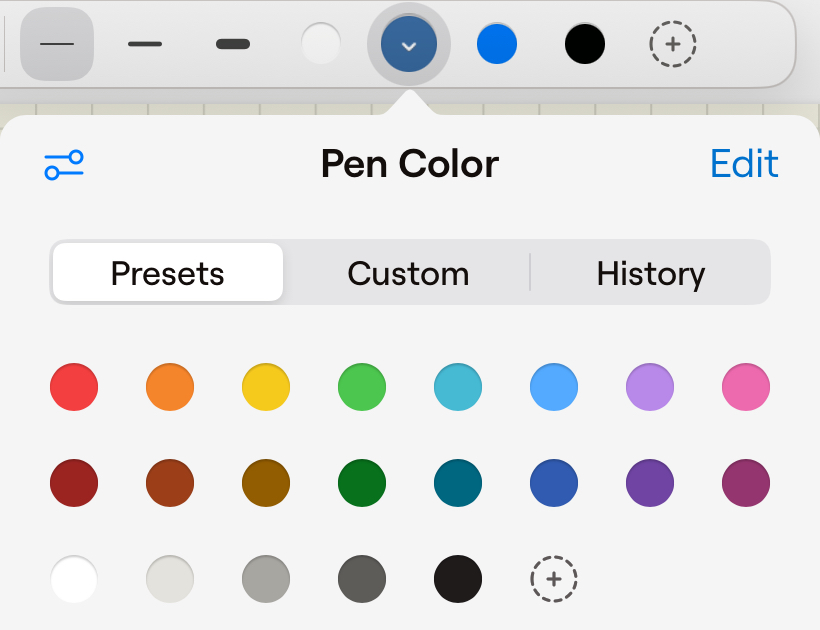
Task: Click the Pen Color title
Action: point(409,163)
